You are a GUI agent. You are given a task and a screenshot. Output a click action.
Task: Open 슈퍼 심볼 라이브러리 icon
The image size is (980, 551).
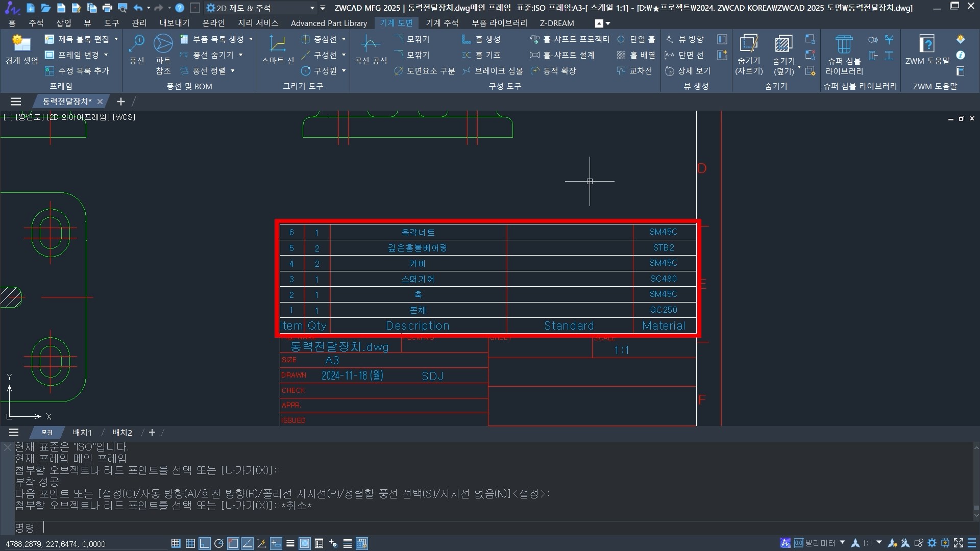point(844,44)
